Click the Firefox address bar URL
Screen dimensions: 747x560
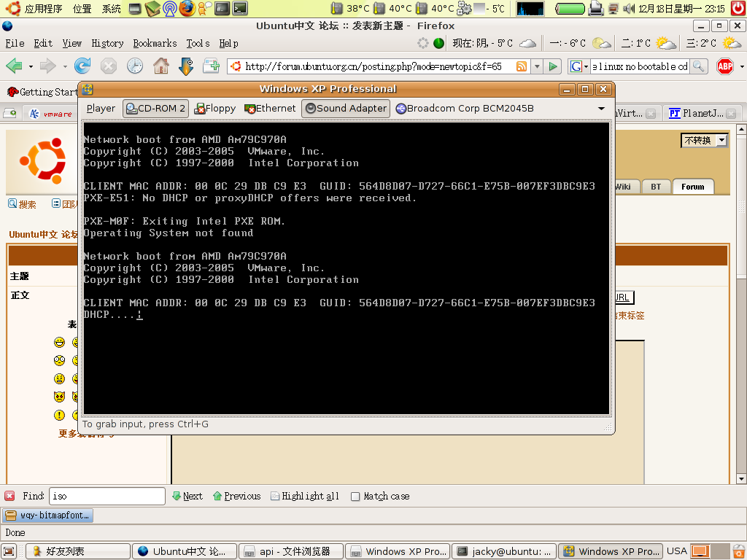point(373,66)
